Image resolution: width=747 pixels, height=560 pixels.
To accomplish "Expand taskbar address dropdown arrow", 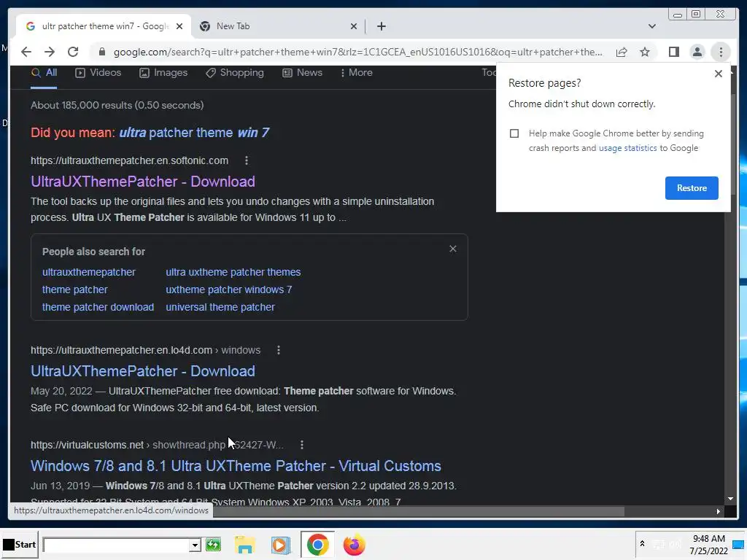I will (194, 544).
